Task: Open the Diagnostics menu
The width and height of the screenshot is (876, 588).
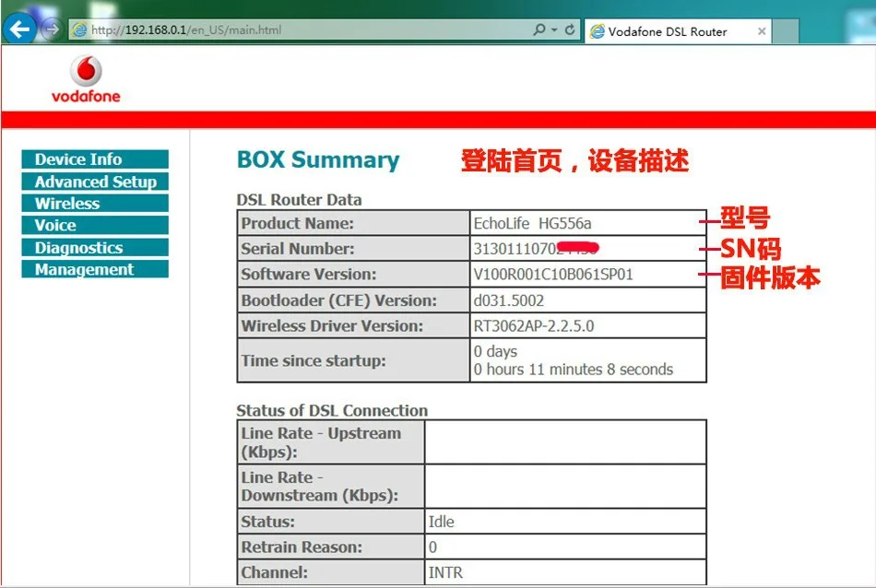Action: [x=95, y=247]
